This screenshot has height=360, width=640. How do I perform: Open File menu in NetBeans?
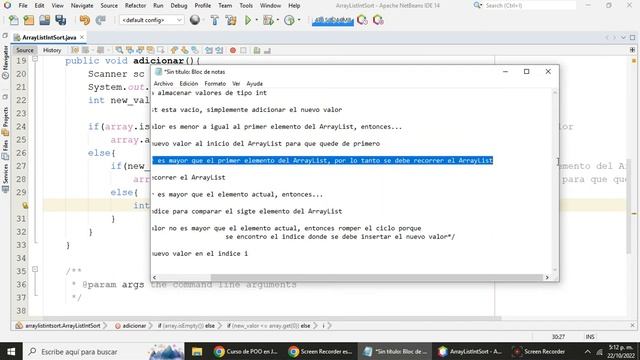(x=23, y=5)
